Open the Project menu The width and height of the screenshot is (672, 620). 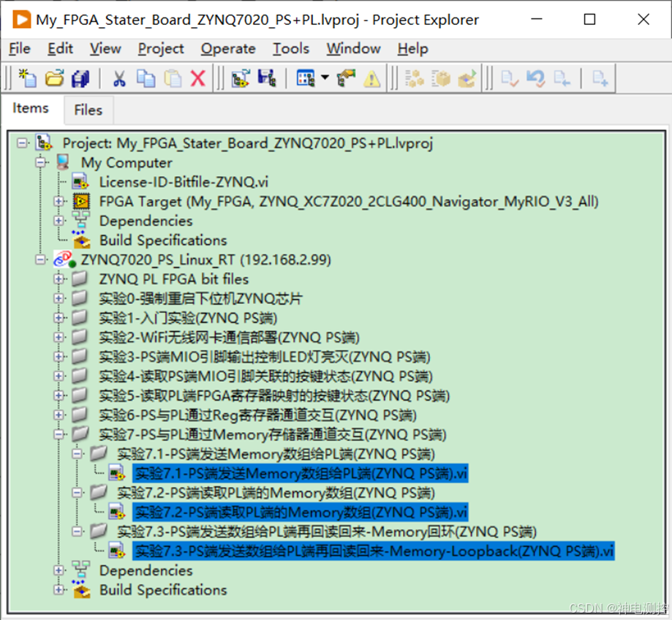point(161,48)
